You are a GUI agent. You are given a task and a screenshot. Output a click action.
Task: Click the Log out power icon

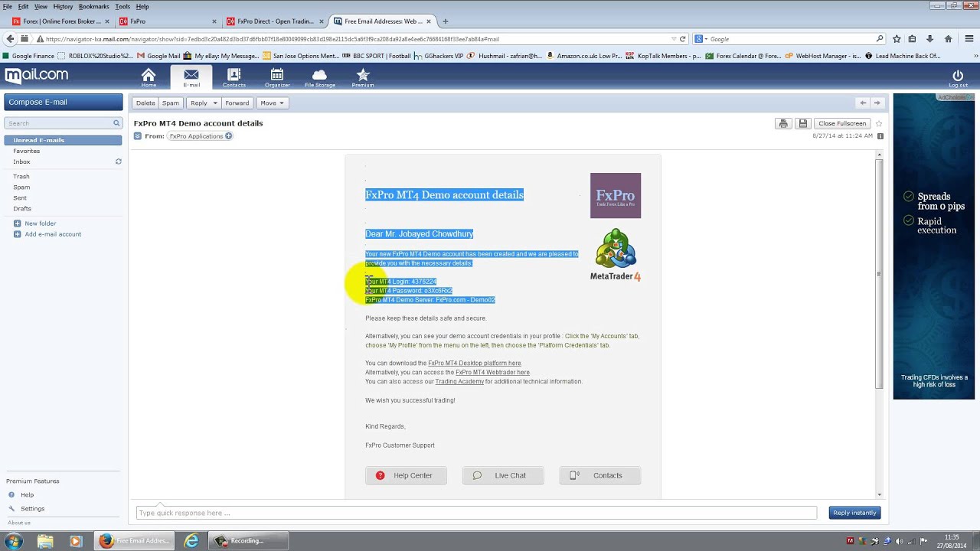click(958, 77)
